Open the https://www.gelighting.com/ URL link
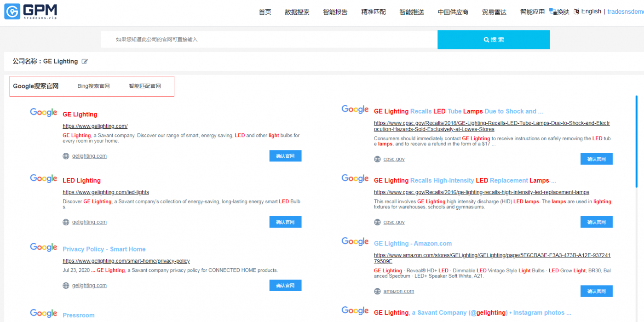This screenshot has width=644, height=322. 95,126
